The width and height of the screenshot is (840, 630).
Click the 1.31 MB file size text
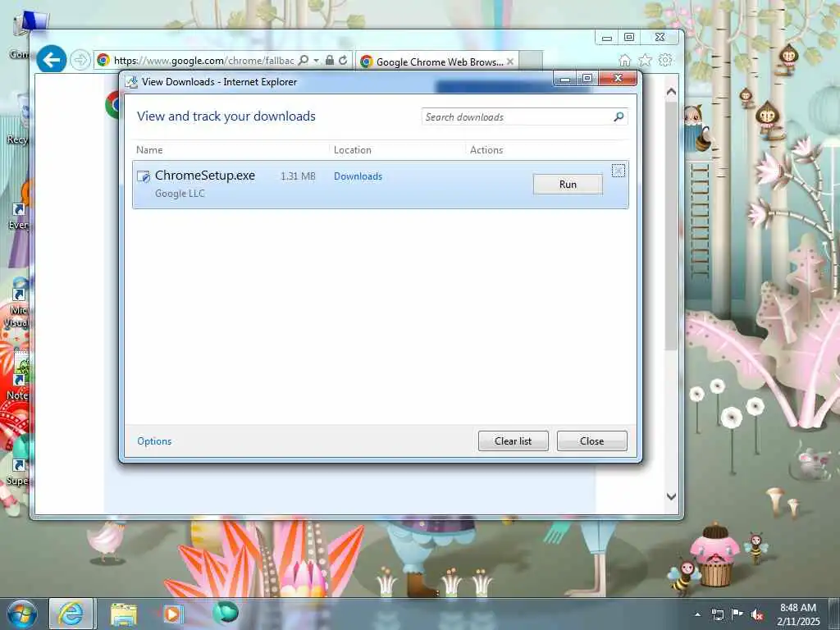pyautogui.click(x=298, y=176)
